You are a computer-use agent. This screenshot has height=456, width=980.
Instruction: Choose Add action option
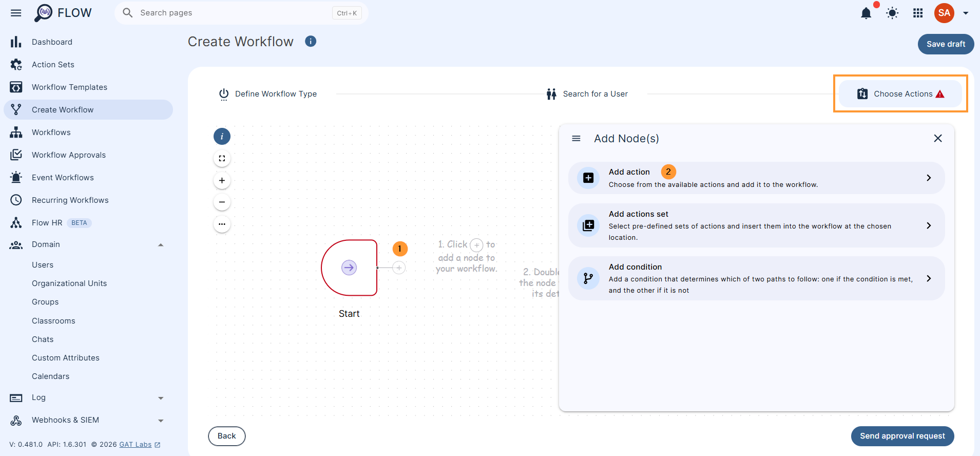point(757,178)
